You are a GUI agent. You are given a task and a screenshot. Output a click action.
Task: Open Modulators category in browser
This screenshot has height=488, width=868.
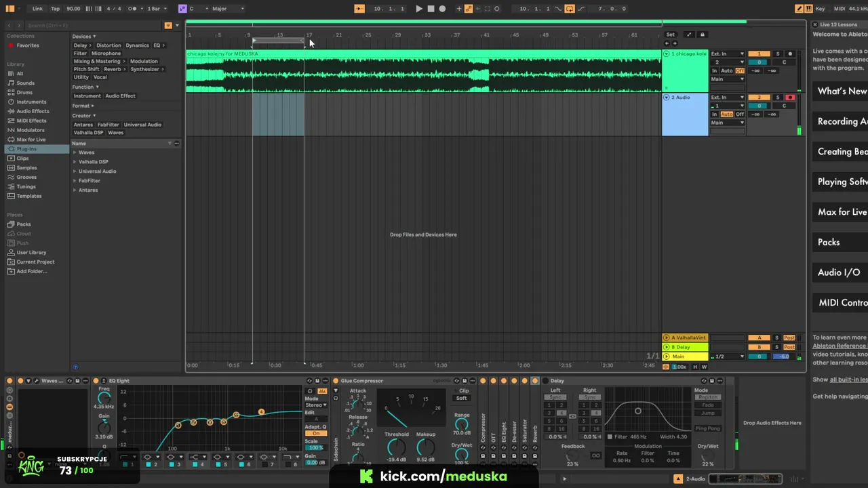click(x=31, y=130)
